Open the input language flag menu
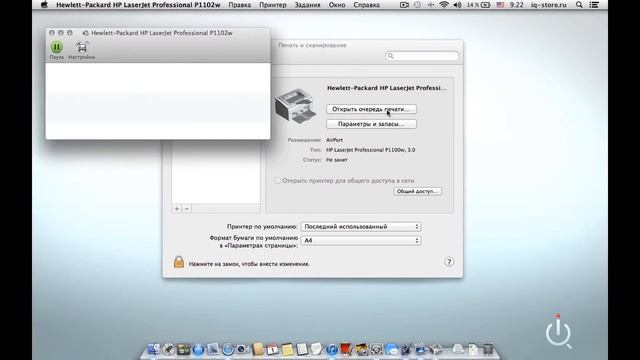The height and width of the screenshot is (360, 640). 500,5
